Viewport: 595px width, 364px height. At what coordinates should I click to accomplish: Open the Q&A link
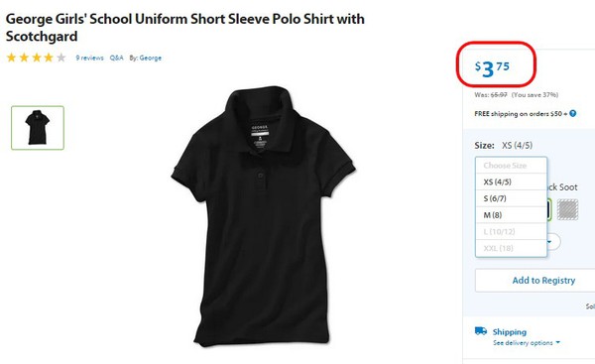[116, 58]
